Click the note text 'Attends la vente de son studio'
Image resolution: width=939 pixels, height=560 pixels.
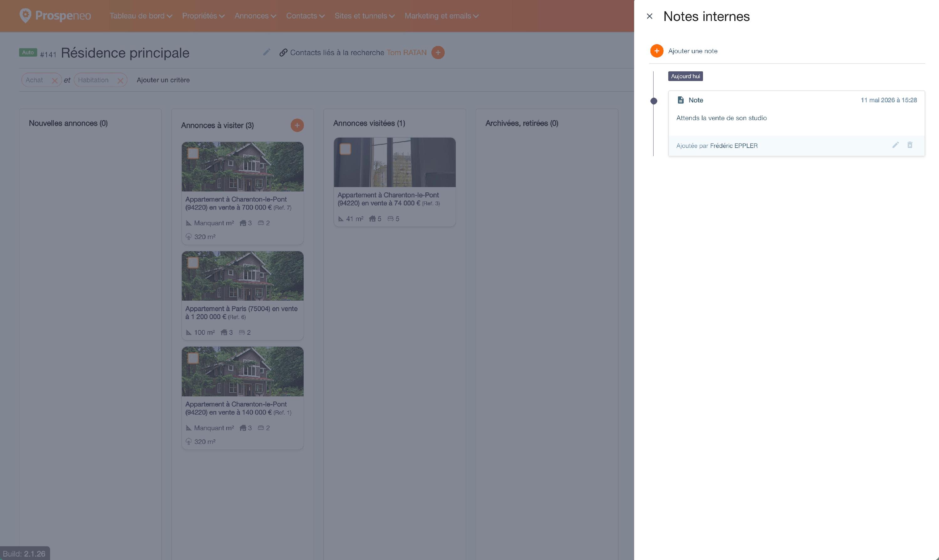[721, 118]
